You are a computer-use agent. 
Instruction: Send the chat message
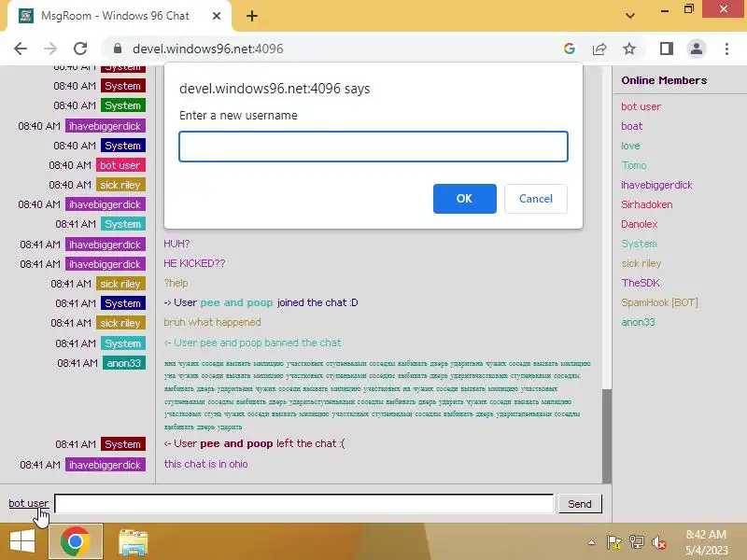580,504
